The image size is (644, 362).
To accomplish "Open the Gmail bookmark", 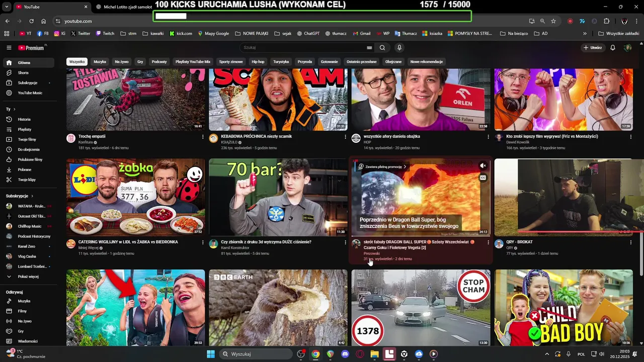I will [361, 34].
